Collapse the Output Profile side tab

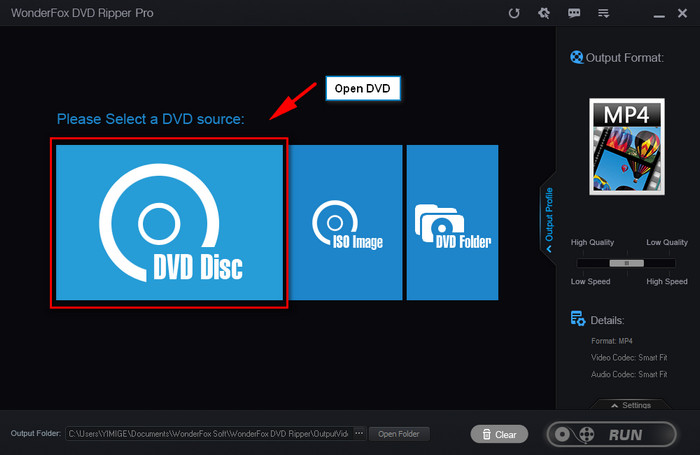pos(549,219)
